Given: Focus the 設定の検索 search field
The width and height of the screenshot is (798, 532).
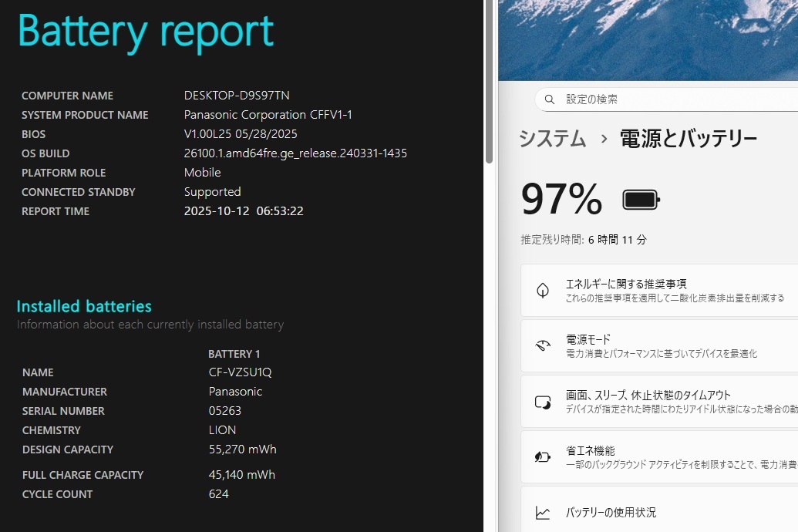Looking at the screenshot, I should point(667,99).
